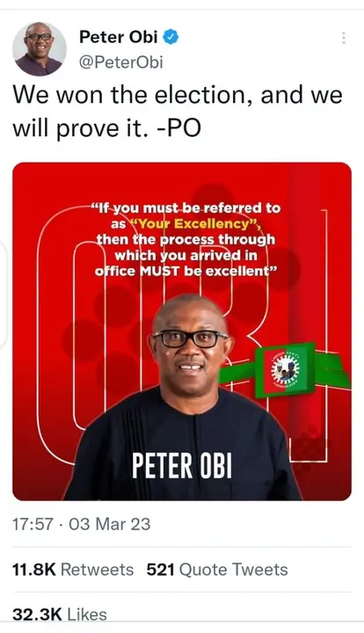
Task: Click the blue verified badge icon
Action: (171, 37)
